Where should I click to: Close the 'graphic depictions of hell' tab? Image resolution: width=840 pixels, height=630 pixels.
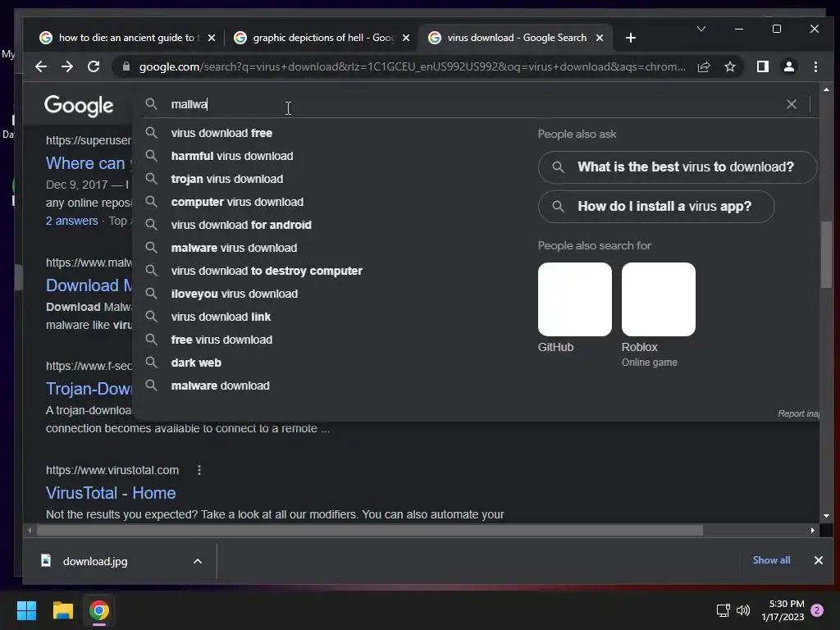(406, 38)
